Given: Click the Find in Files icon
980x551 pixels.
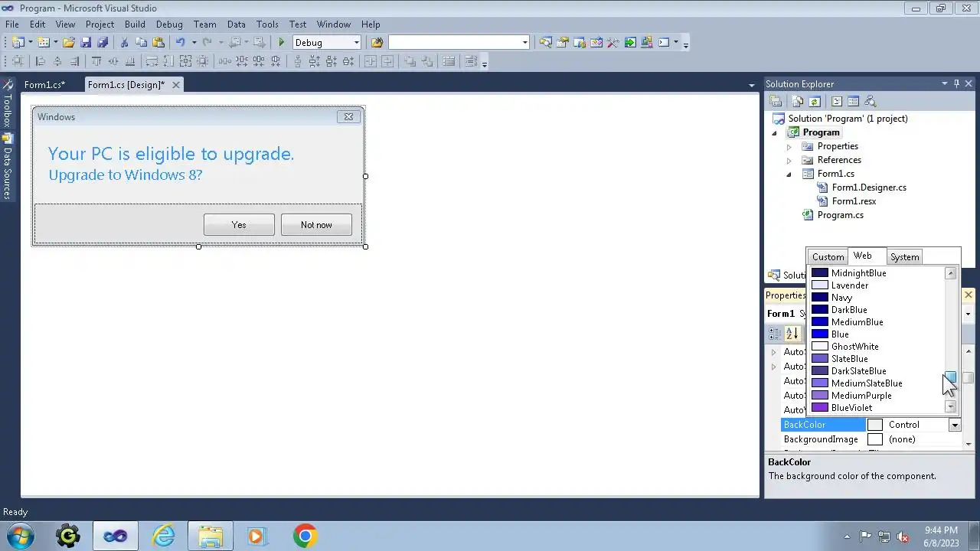Looking at the screenshot, I should tap(377, 43).
